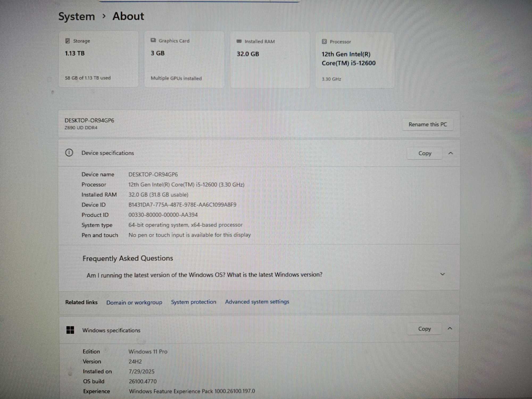Image resolution: width=532 pixels, height=399 pixels.
Task: Click the 64-bit operating system value
Action: (x=185, y=225)
